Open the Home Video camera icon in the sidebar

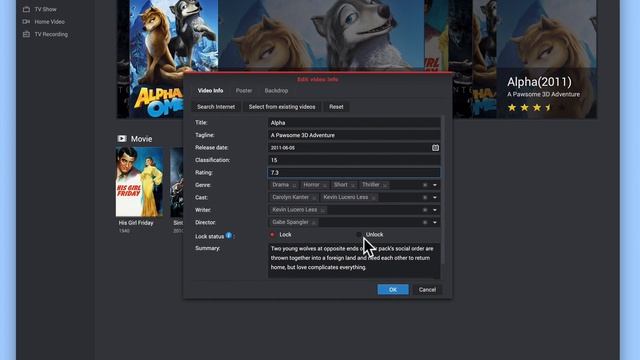coord(27,22)
